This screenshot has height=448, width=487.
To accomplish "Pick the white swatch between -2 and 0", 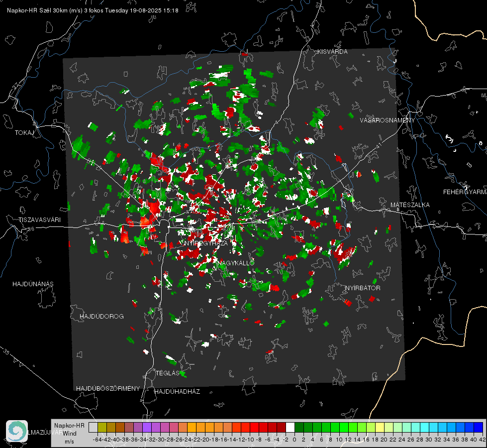I will click(x=290, y=427).
